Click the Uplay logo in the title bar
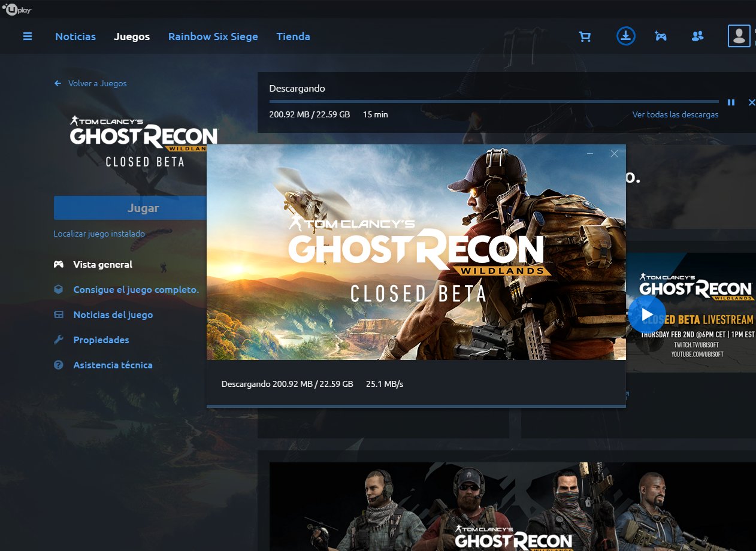Image resolution: width=756 pixels, height=551 pixels. [17, 9]
